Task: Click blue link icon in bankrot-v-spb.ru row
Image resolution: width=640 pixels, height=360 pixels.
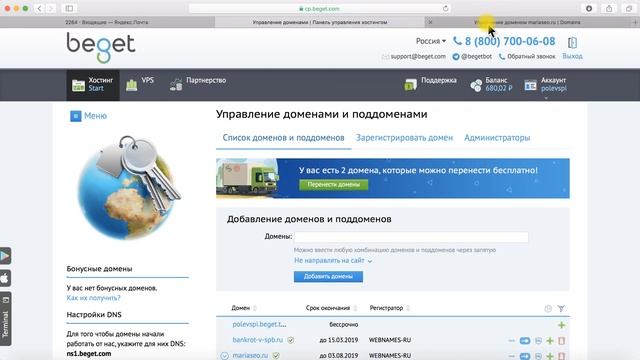Action: 525,340
